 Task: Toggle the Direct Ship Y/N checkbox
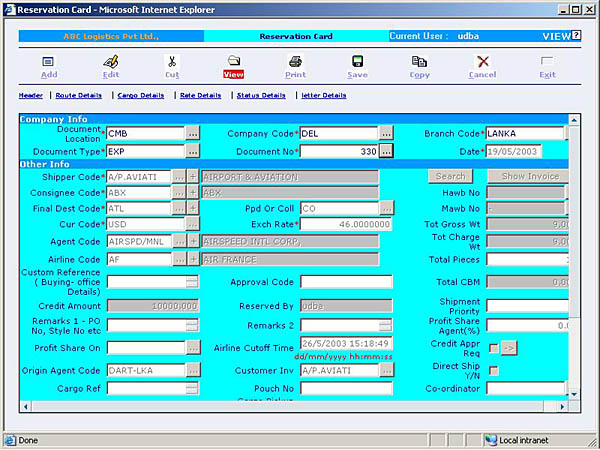[x=494, y=371]
